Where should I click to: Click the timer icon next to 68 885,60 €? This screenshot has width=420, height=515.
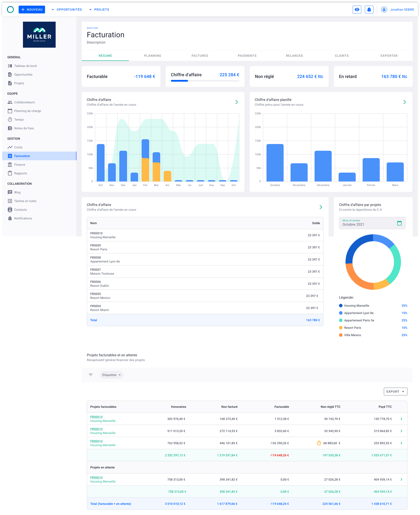click(x=319, y=443)
